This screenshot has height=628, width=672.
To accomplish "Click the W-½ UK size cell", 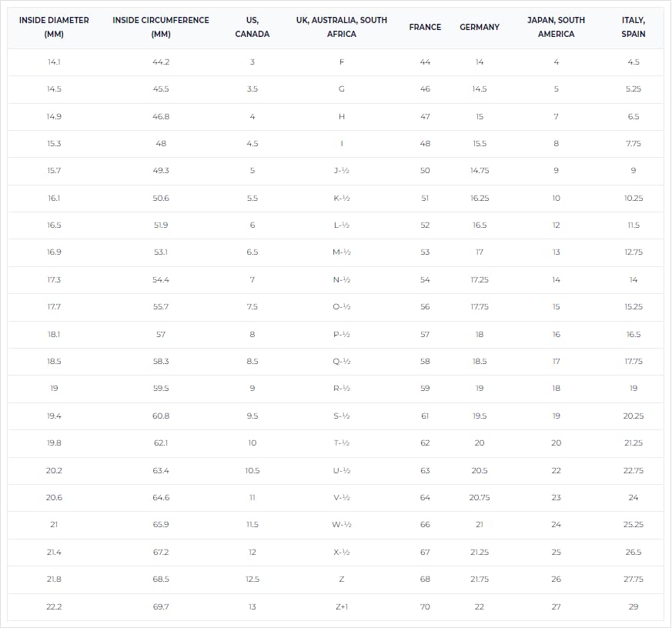I will click(342, 524).
